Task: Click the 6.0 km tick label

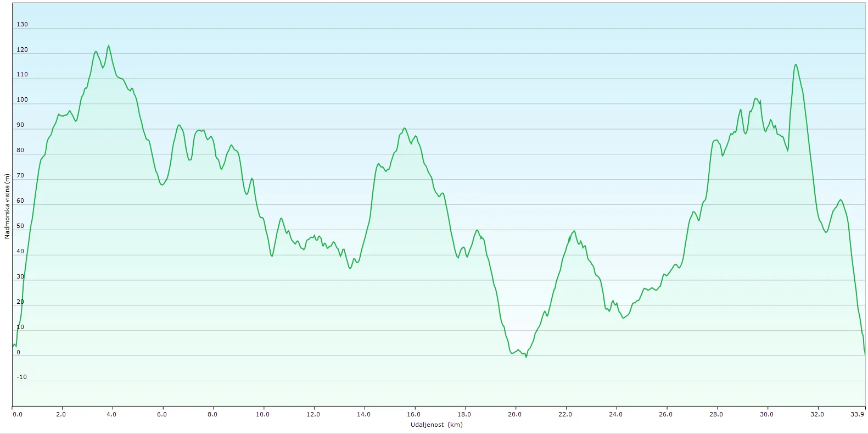Action: tap(162, 414)
